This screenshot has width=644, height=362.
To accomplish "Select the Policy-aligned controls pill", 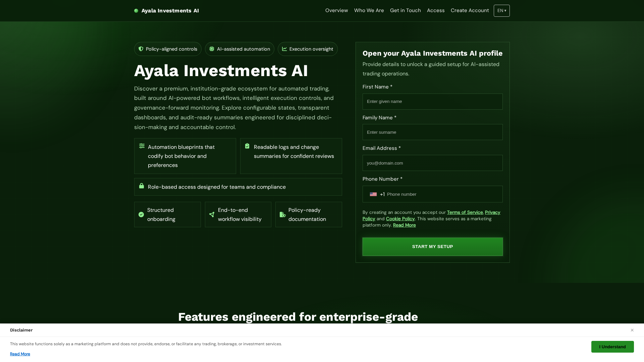I will click(x=168, y=49).
